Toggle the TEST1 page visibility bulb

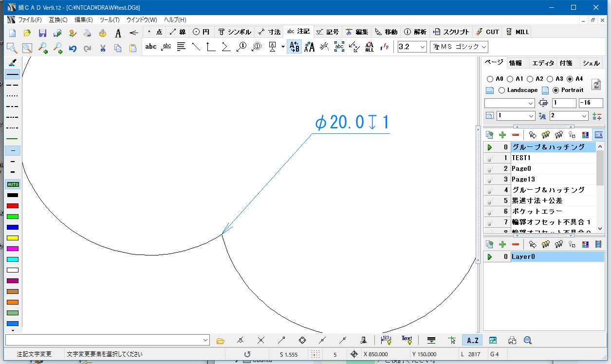point(490,158)
